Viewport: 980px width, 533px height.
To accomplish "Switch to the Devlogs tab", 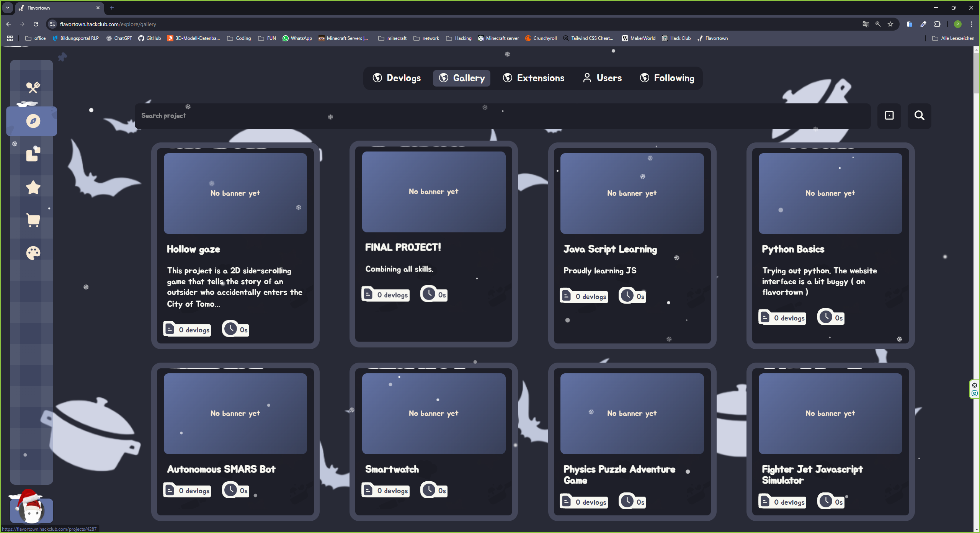I will [397, 78].
